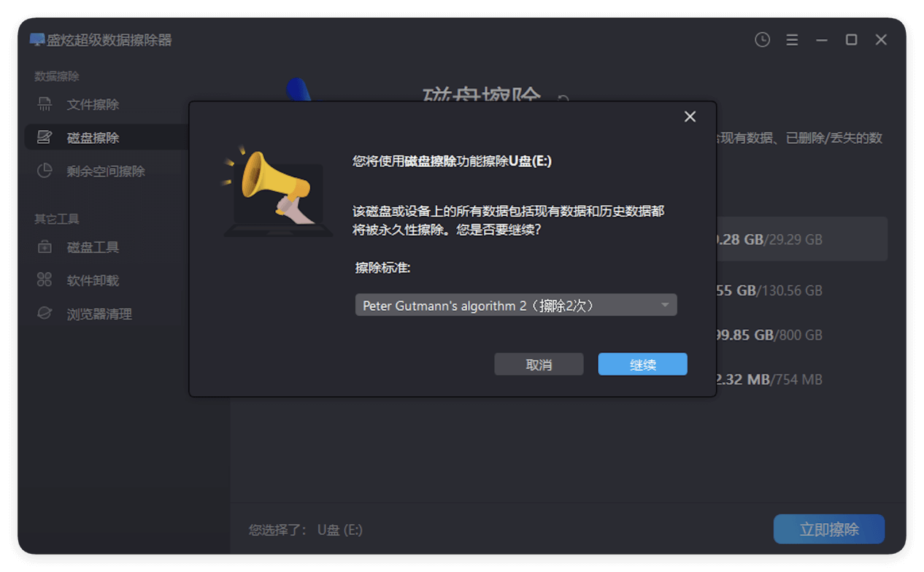Click the 取消 cancel button
Image resolution: width=924 pixels, height=572 pixels.
pyautogui.click(x=539, y=363)
